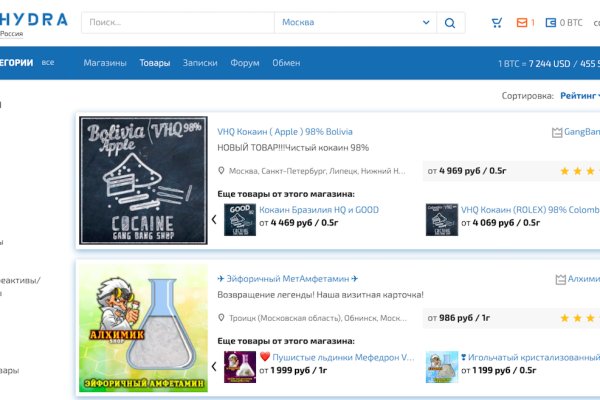Click the location pin in first listing
Image resolution: width=600 pixels, height=400 pixels.
click(x=221, y=171)
